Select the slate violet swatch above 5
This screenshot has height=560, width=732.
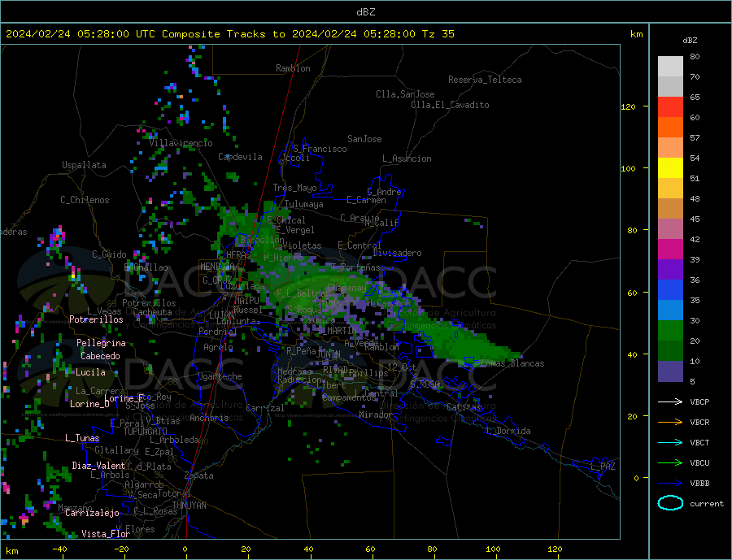[670, 371]
